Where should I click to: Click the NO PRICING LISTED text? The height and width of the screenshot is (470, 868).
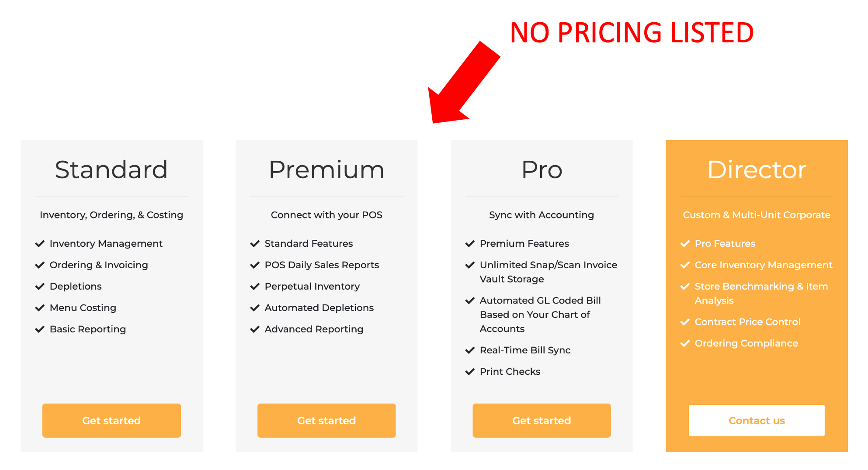tap(632, 33)
